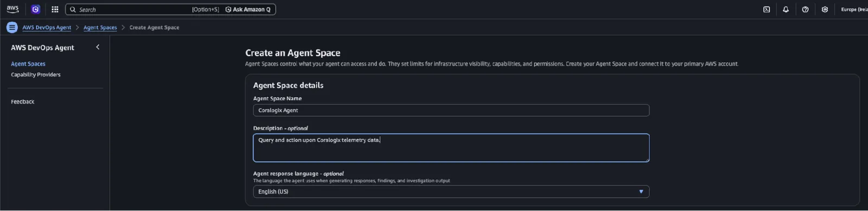Open the settings gear icon

[825, 9]
